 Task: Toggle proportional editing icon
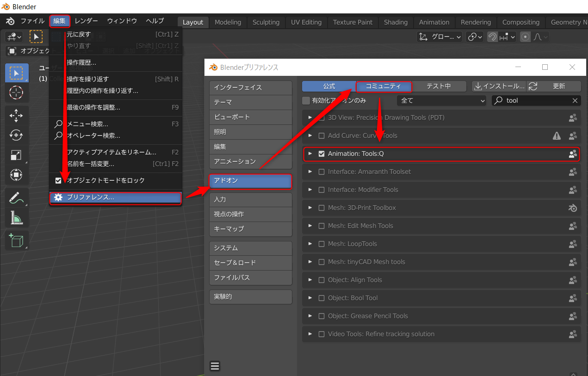click(525, 37)
